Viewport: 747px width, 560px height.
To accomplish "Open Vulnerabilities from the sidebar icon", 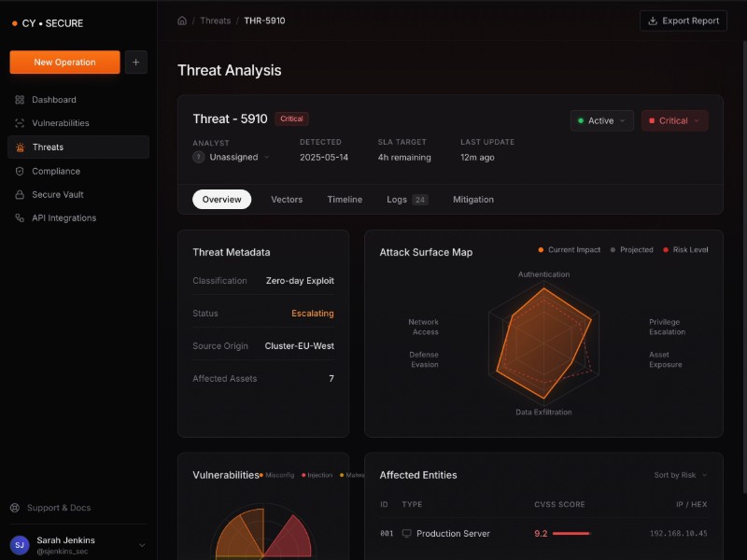I will point(21,122).
